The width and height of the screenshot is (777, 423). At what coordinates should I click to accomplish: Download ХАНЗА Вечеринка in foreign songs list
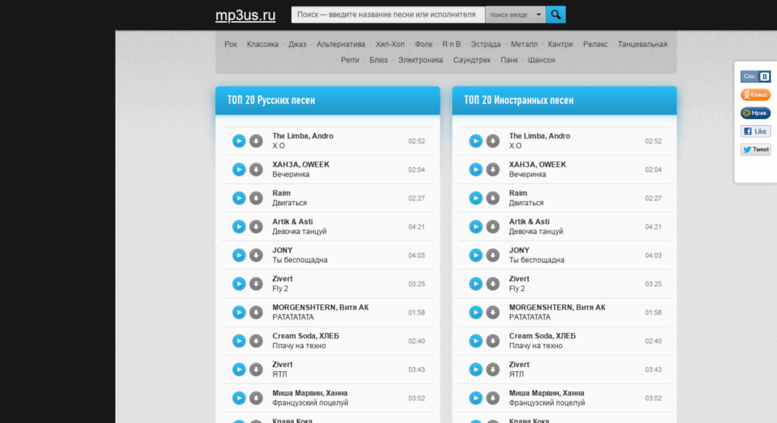[x=493, y=170]
